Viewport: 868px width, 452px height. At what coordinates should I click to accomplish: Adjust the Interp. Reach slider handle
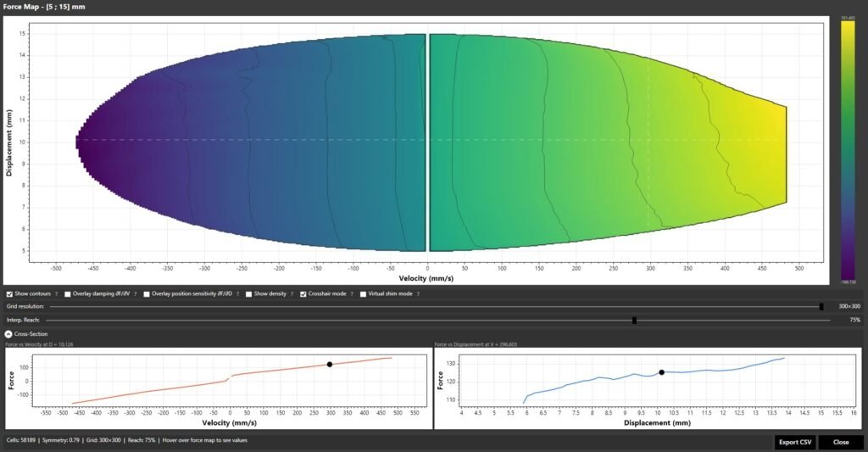coord(634,321)
